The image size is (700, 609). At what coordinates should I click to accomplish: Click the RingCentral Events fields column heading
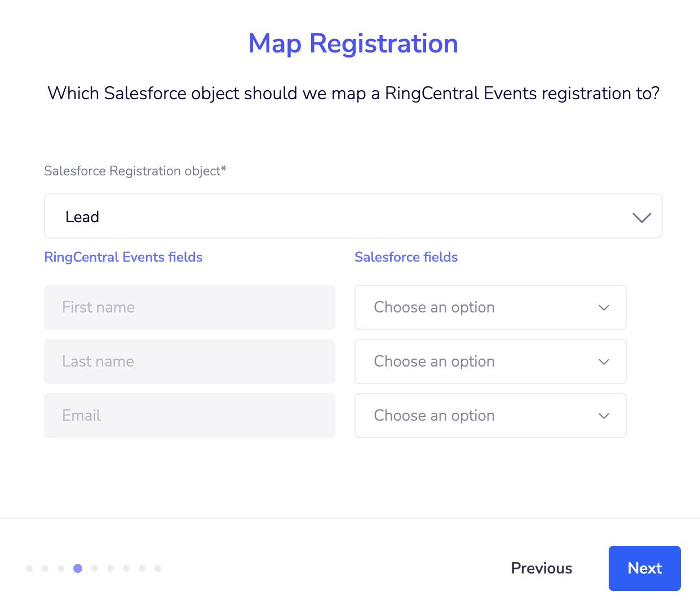(x=123, y=257)
